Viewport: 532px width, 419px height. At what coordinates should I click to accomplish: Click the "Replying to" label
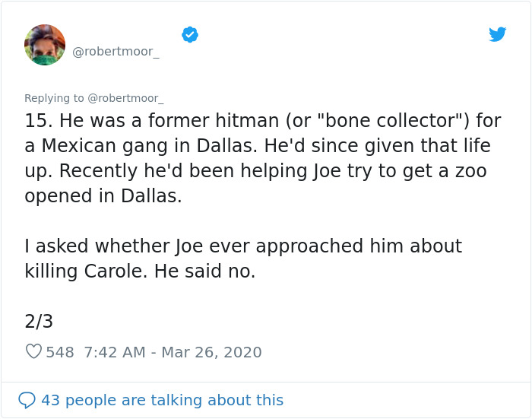[x=54, y=98]
